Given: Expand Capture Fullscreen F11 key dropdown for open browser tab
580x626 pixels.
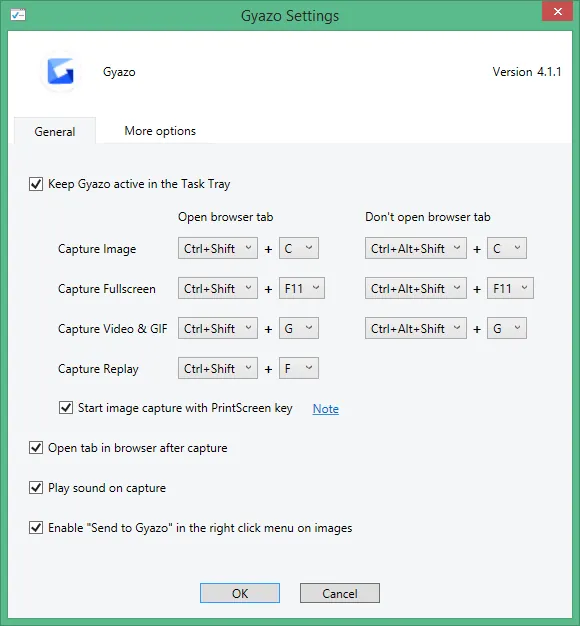Looking at the screenshot, I should point(302,288).
